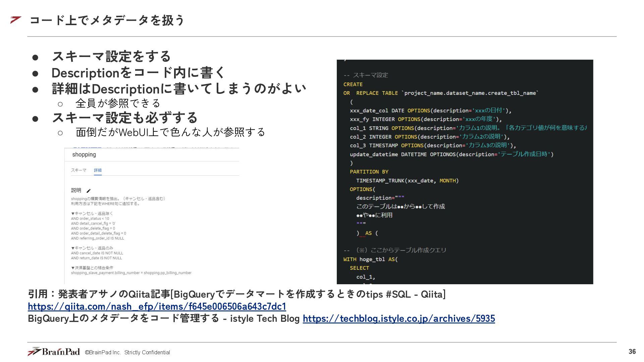The image size is (644, 362).
Task: Click the CREATE keyword in the code
Action: [353, 84]
